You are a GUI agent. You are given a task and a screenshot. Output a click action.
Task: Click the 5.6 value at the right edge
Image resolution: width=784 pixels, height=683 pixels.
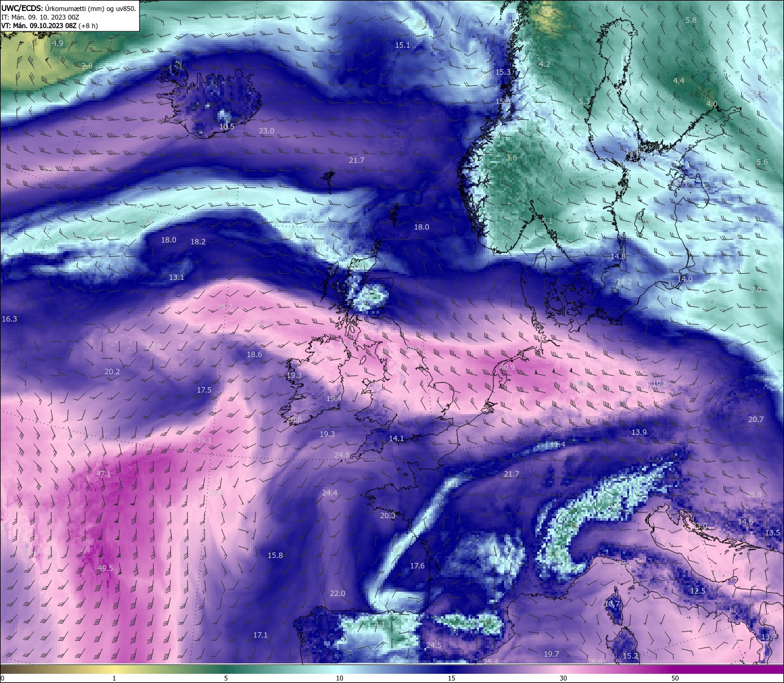click(x=762, y=162)
